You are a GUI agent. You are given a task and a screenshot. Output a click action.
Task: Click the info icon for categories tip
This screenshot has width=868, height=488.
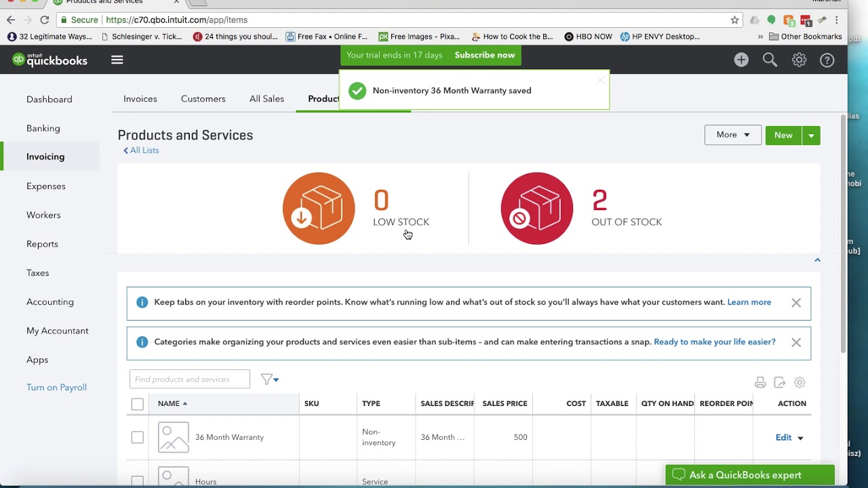pos(142,342)
